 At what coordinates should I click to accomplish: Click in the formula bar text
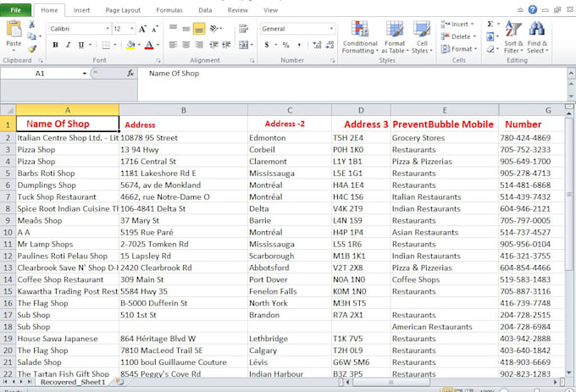(x=174, y=74)
